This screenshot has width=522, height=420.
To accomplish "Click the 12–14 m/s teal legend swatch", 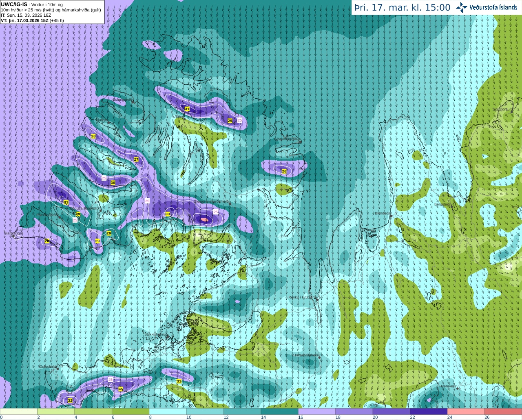I will (242, 411).
